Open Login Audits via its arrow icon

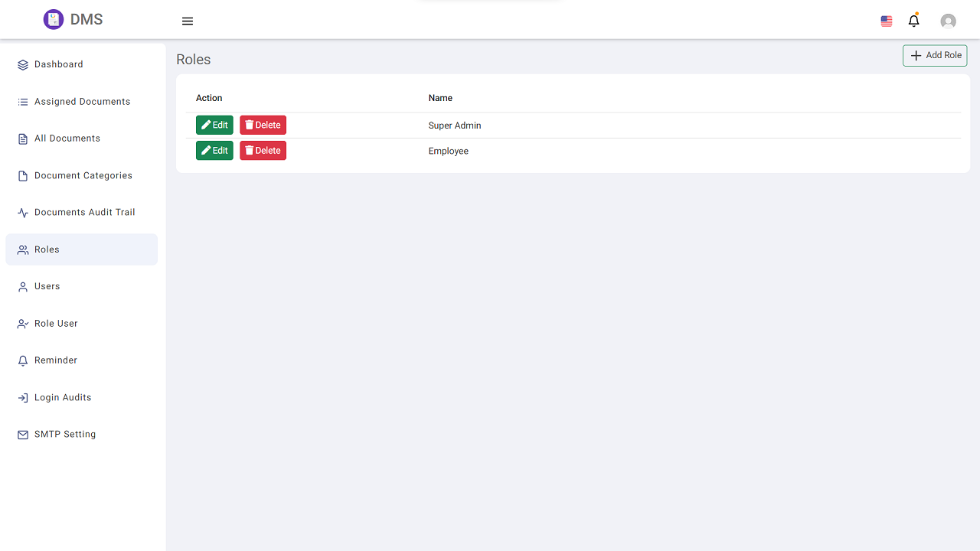pos(22,397)
